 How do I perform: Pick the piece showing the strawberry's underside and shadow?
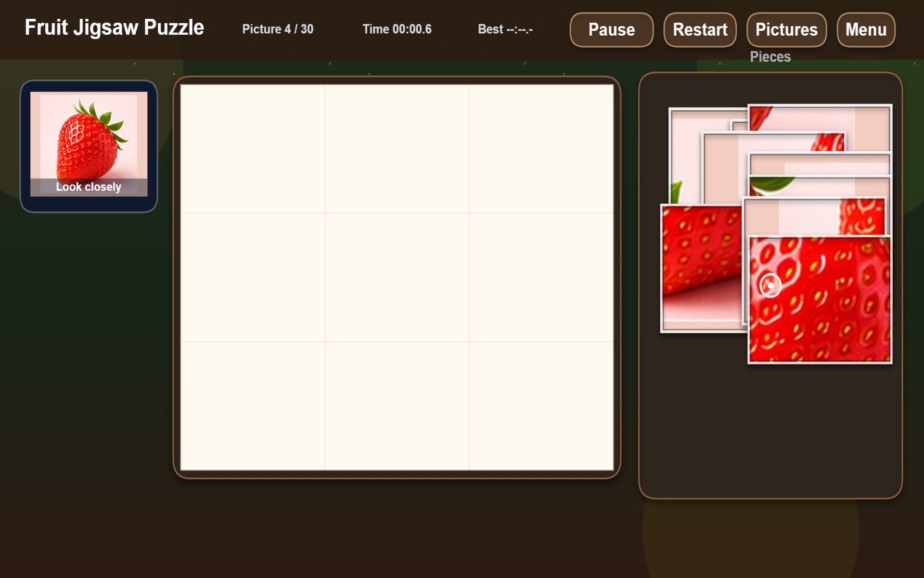pos(702,268)
